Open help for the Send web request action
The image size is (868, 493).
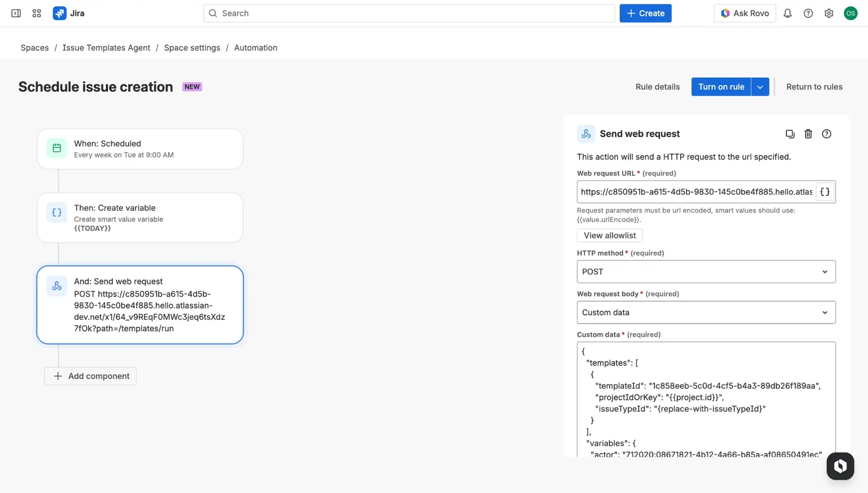point(827,133)
